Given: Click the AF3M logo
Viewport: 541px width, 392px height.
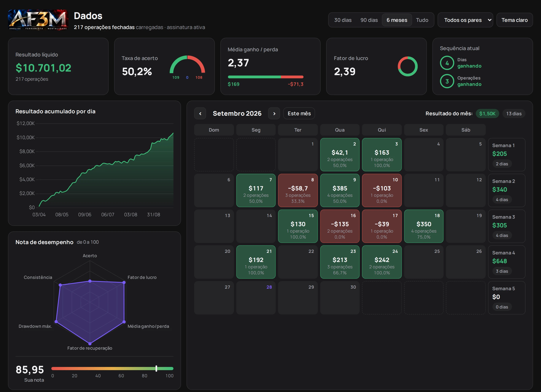Looking at the screenshot, I should [38, 20].
